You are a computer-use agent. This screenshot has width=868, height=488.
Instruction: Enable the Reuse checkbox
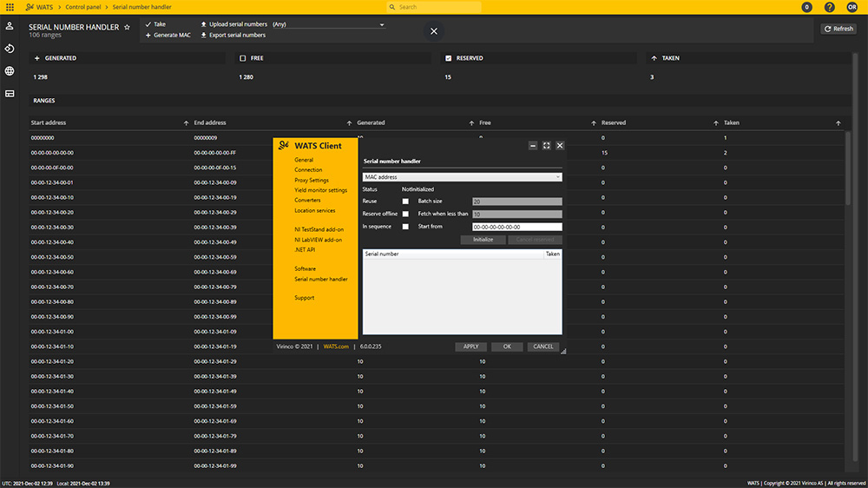[404, 201]
